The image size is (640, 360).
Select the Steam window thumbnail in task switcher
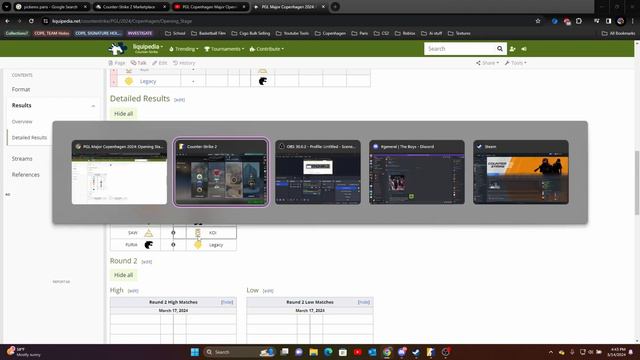pyautogui.click(x=521, y=172)
